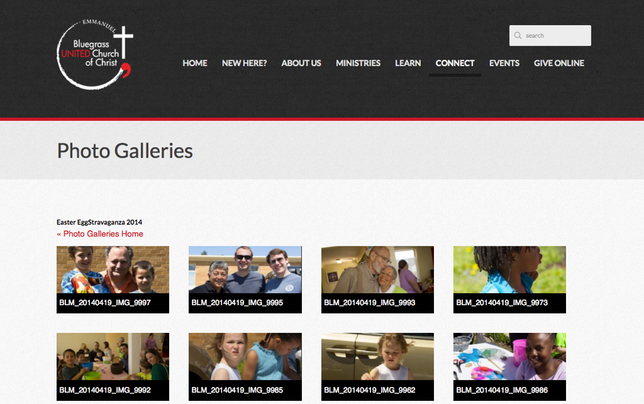Open the HOME menu item

(x=195, y=63)
